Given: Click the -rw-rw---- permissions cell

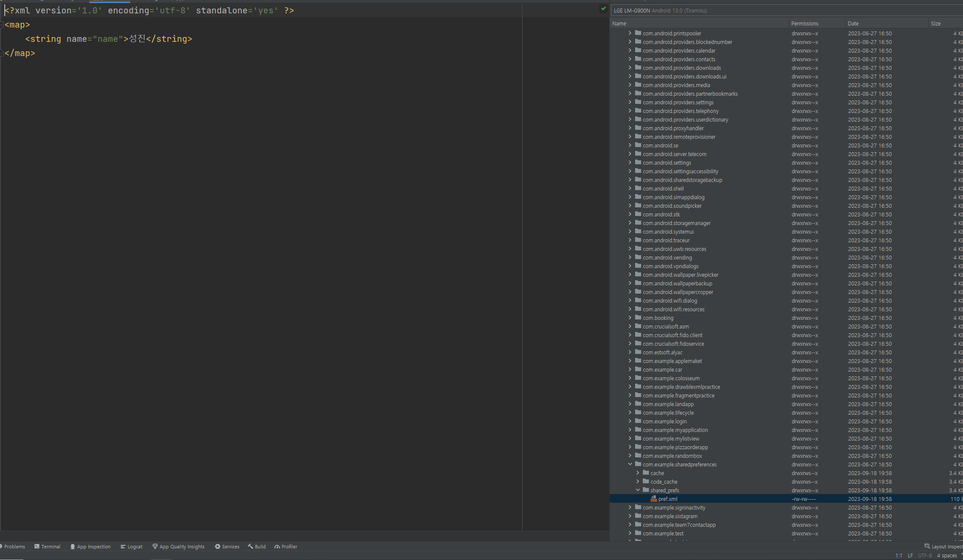Looking at the screenshot, I should click(x=804, y=499).
